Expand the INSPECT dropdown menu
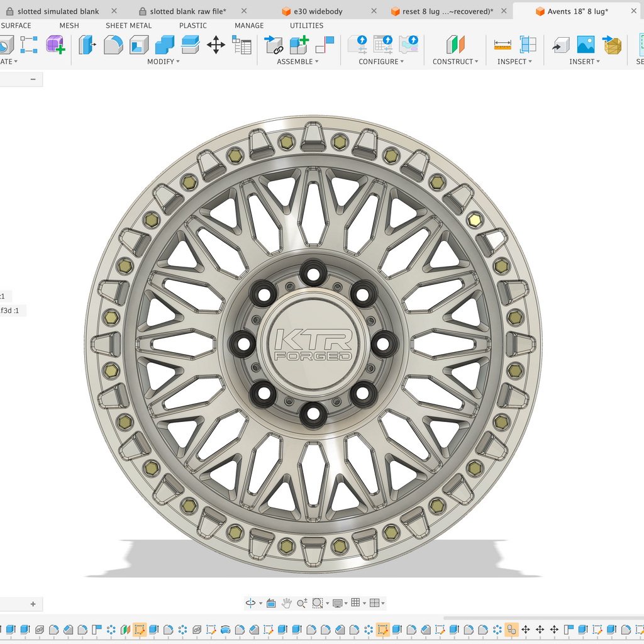Screen dimensions: 644x644 tap(514, 62)
